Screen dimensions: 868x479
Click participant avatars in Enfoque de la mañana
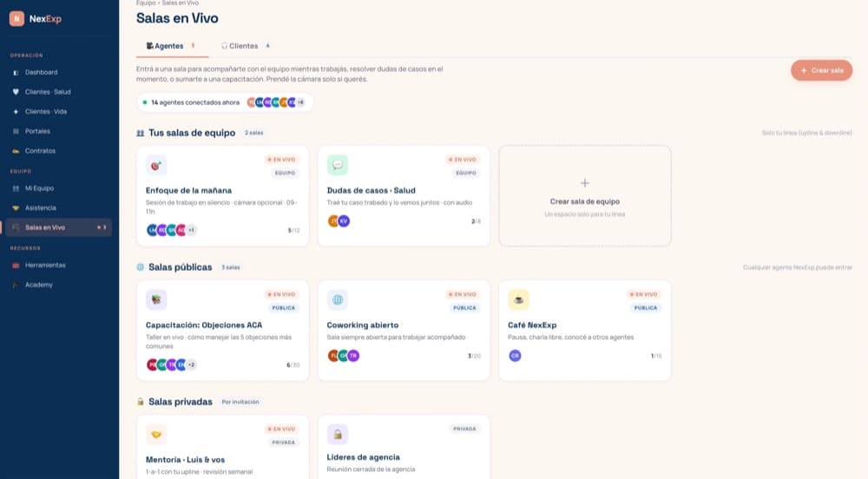coord(171,230)
